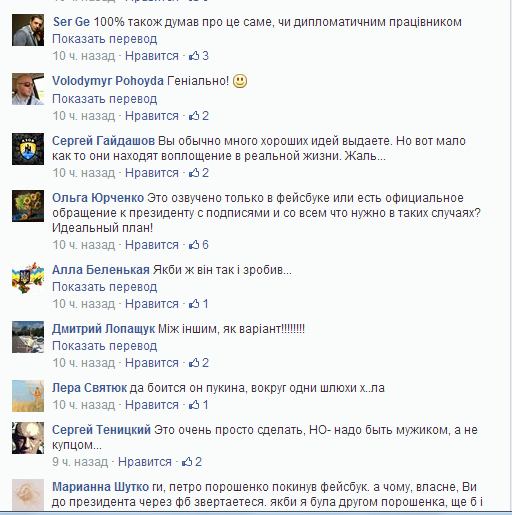The height and width of the screenshot is (515, 512).
Task: View the 6 likes on Ольга Юрченко's comment
Action: pyautogui.click(x=199, y=245)
